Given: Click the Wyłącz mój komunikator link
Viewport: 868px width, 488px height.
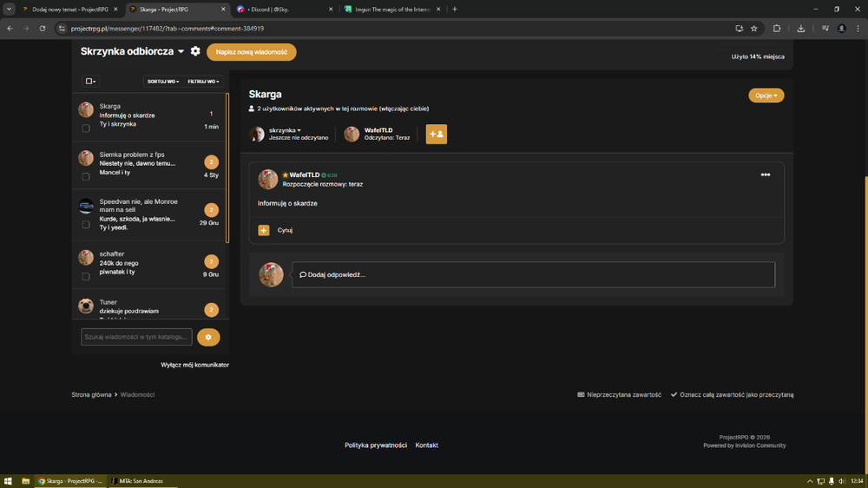Looking at the screenshot, I should pos(194,365).
